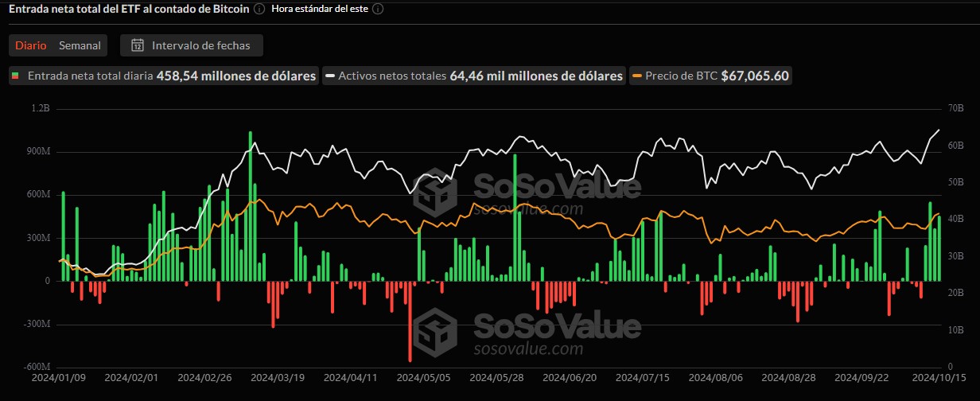Click the 458,54 millones de dólares value
The image size is (980, 401).
(x=236, y=76)
